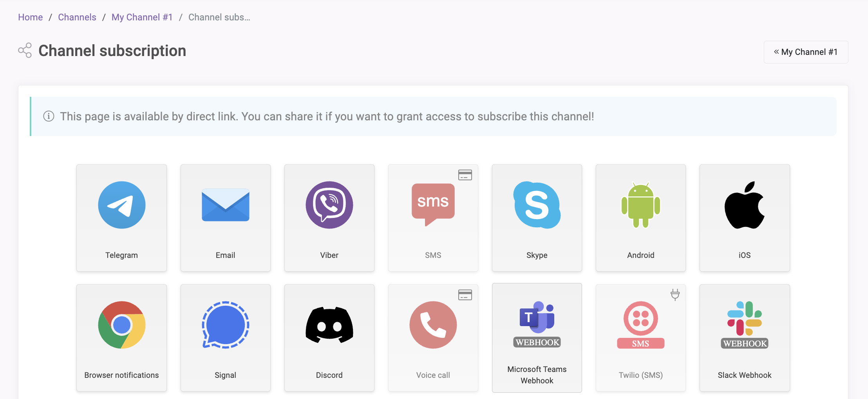Viewport: 868px width, 399px height.
Task: Navigate to Channels breadcrumb link
Action: point(77,17)
